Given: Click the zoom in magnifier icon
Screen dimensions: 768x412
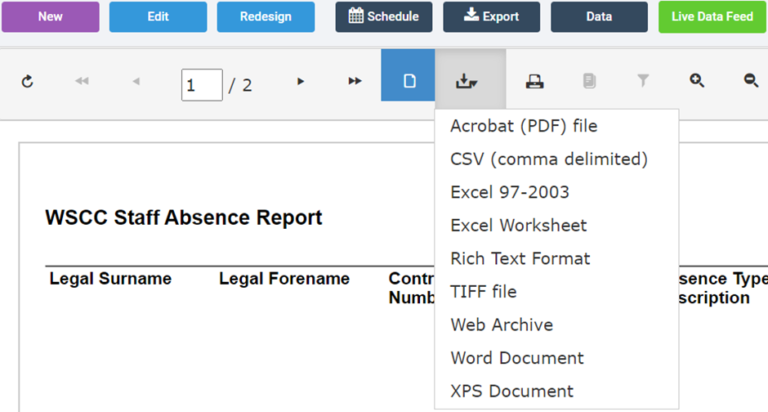Looking at the screenshot, I should pyautogui.click(x=697, y=81).
